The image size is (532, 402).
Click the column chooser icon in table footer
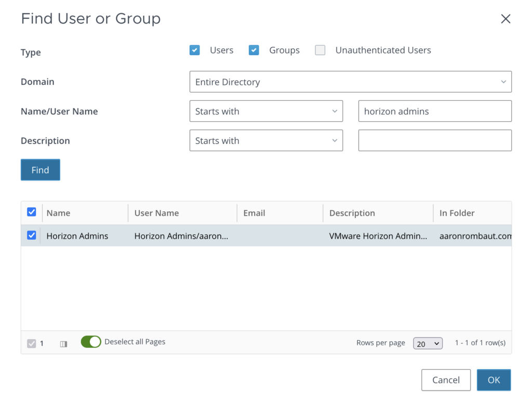pyautogui.click(x=64, y=344)
